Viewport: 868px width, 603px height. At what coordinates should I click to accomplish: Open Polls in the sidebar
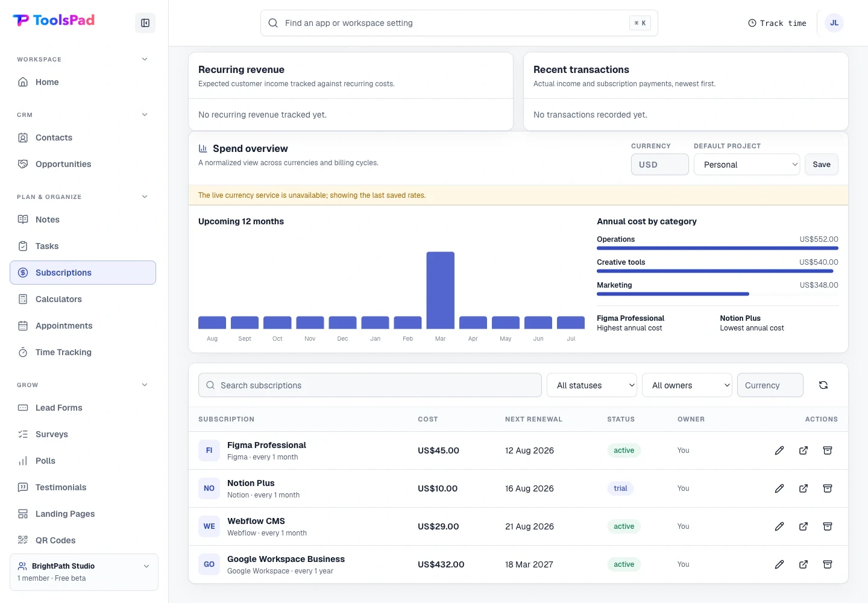point(83,461)
